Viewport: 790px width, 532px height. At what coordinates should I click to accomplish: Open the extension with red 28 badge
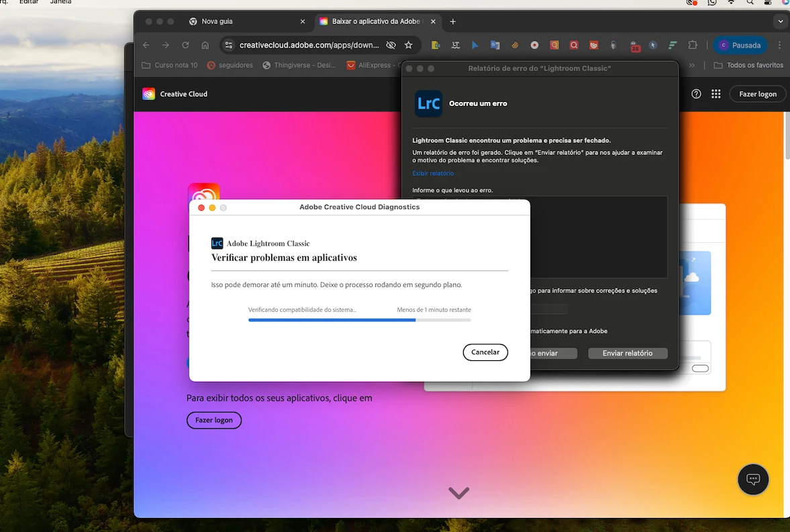[x=634, y=46]
